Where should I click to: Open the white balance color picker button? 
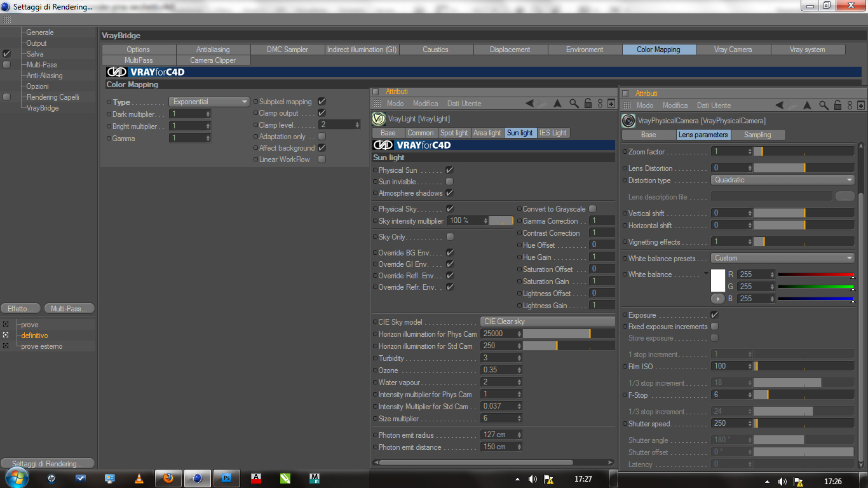pyautogui.click(x=718, y=298)
